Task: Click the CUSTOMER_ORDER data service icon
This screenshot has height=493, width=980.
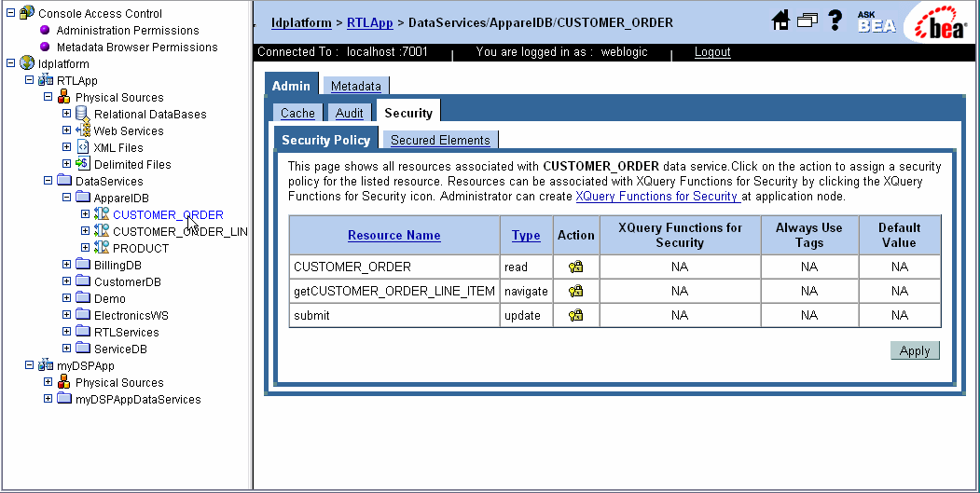Action: tap(102, 214)
